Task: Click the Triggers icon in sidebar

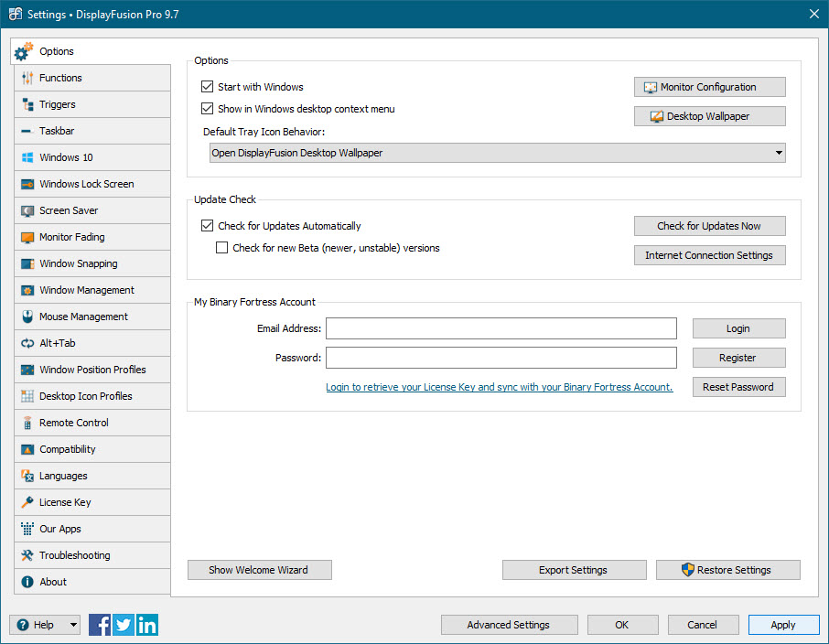Action: [x=27, y=104]
